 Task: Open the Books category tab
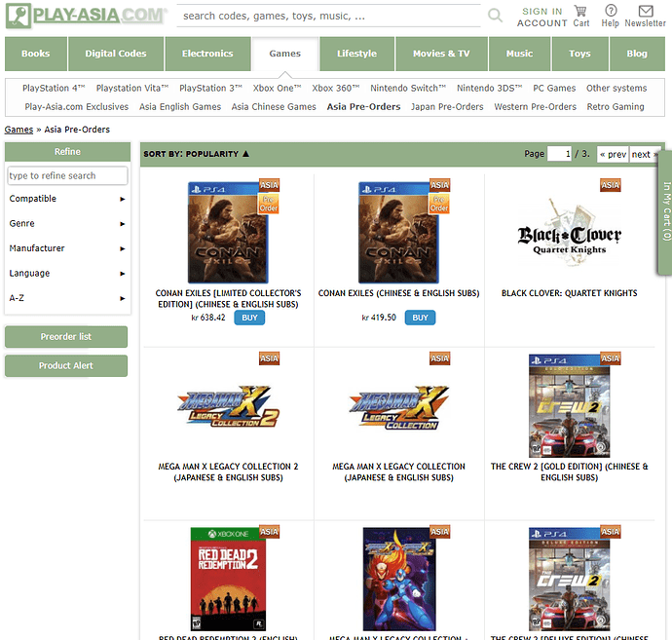[36, 54]
